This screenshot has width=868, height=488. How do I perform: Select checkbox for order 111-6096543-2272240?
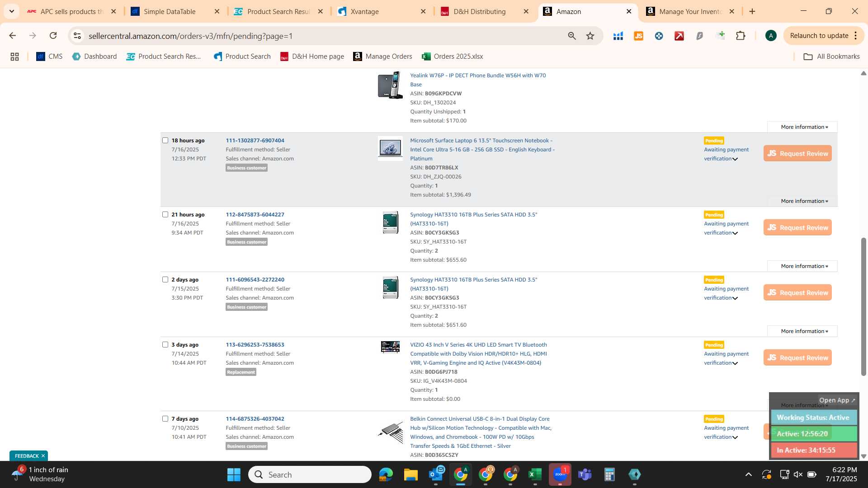point(165,280)
